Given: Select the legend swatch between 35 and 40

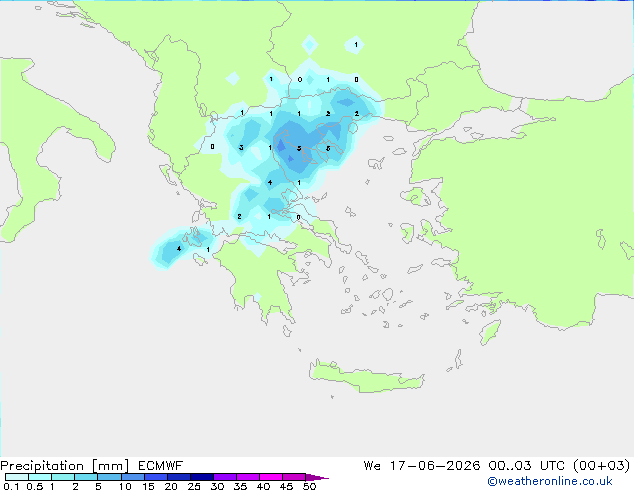Looking at the screenshot, I should point(247,477).
